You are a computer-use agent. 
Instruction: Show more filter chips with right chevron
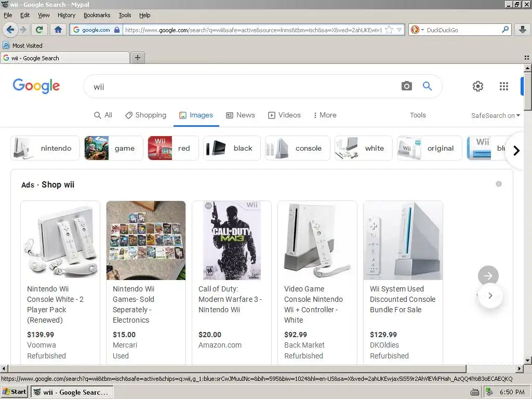[516, 150]
